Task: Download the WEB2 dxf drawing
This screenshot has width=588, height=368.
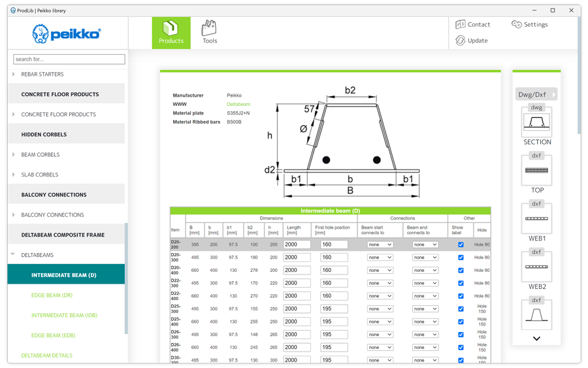Action: pos(536,267)
